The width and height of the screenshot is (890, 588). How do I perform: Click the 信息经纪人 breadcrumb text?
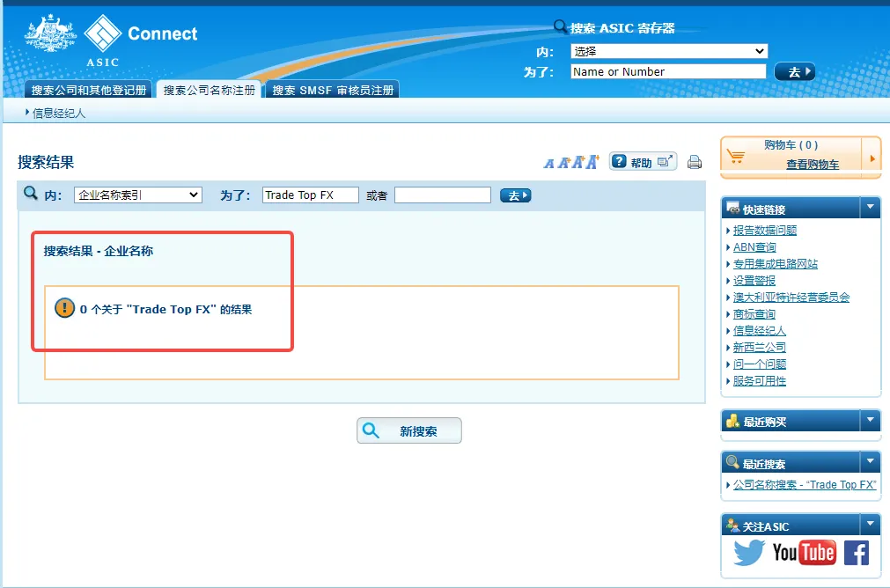pos(59,113)
